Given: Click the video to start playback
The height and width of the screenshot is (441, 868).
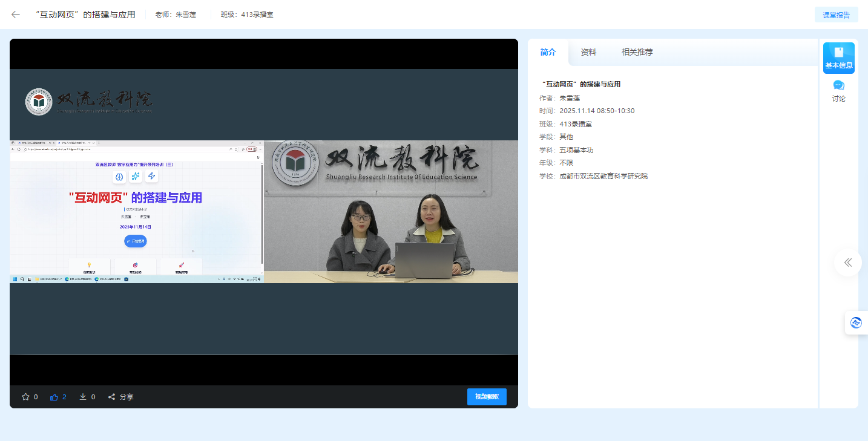Looking at the screenshot, I should tap(265, 212).
